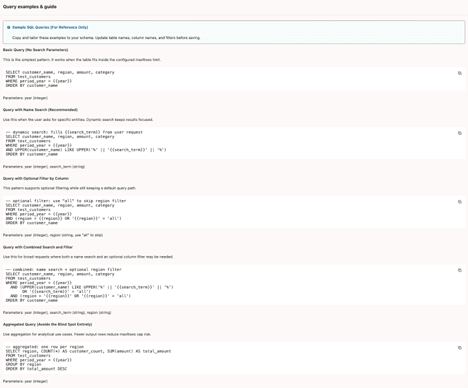This screenshot has height=388, width=468.
Task: Click 'Use this when the user asks for specific entities' text
Action: (x=78, y=119)
